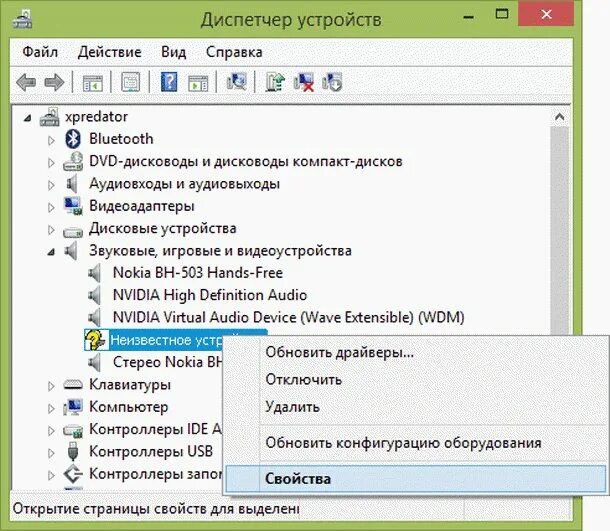Click the Back arrow toolbar icon
610x531 pixels.
coord(26,82)
